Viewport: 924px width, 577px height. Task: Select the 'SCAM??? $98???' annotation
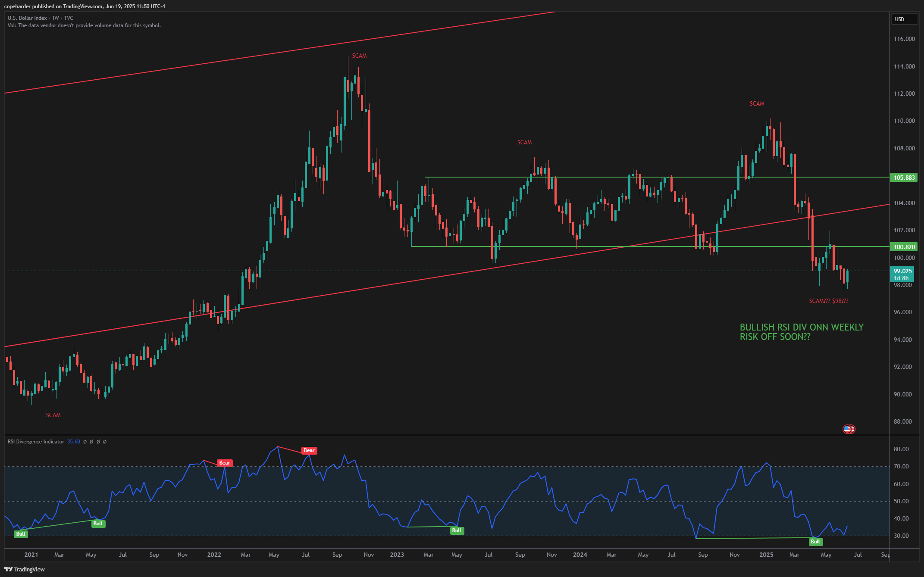tap(828, 301)
